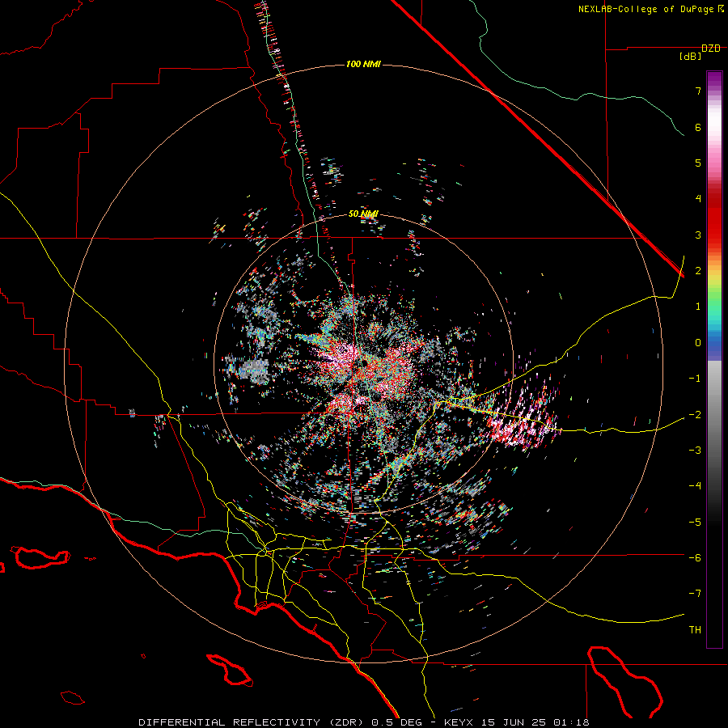Click the 100 NMI range ring label
Screen dimensions: 728x728
(x=363, y=64)
